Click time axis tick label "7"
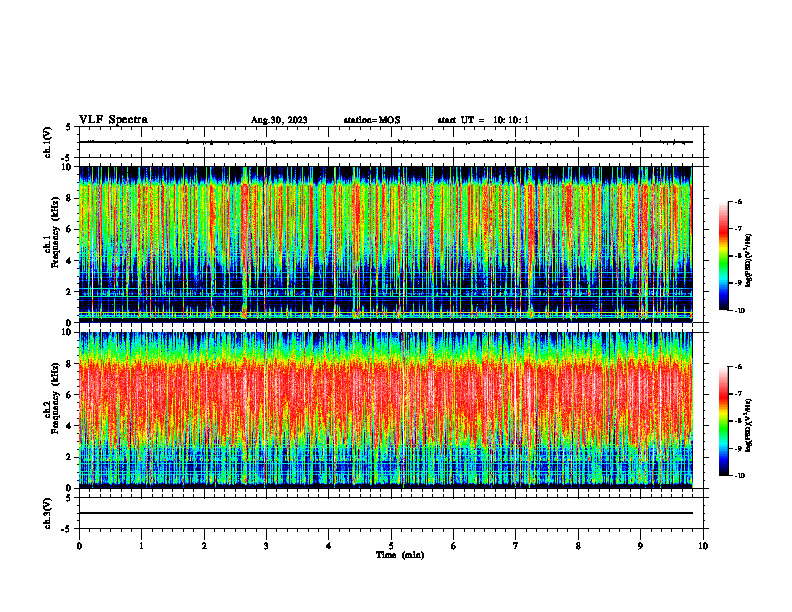792x612 pixels. tap(516, 546)
